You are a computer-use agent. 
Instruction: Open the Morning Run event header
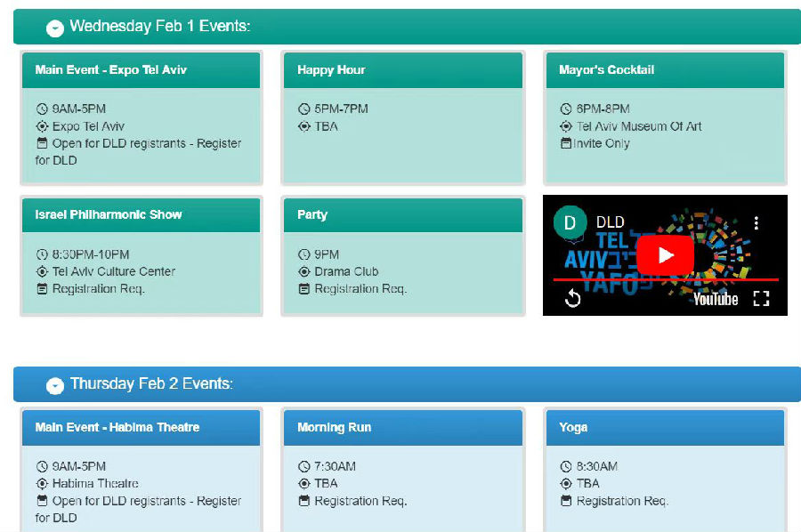click(402, 428)
